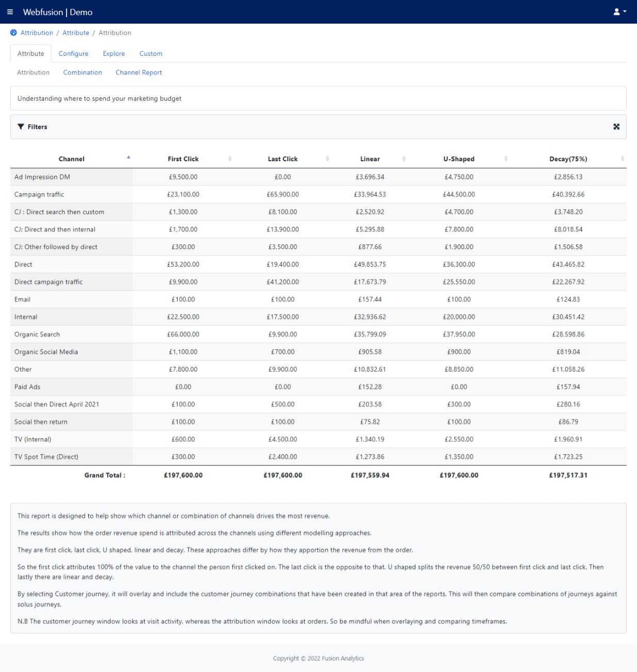Click the Linear column sort arrows
The height and width of the screenshot is (672, 637).
tap(404, 159)
